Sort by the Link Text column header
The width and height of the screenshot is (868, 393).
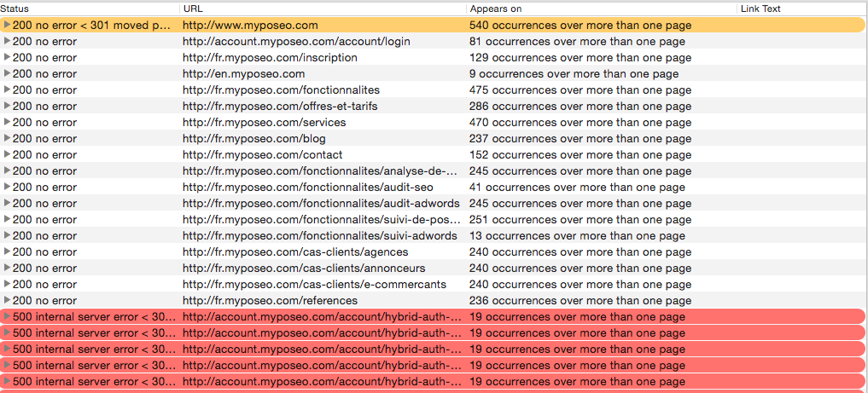[x=802, y=9]
